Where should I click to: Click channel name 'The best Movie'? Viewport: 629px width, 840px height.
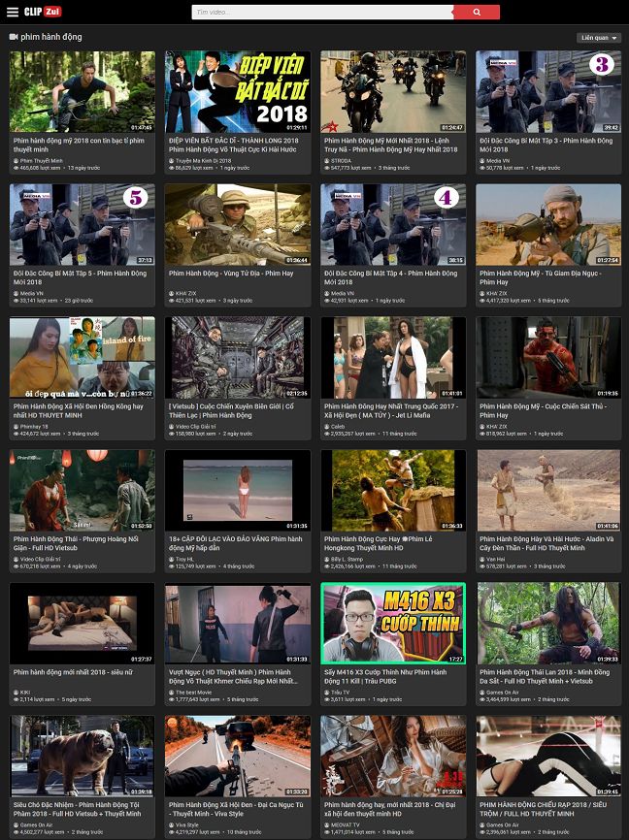pos(193,693)
